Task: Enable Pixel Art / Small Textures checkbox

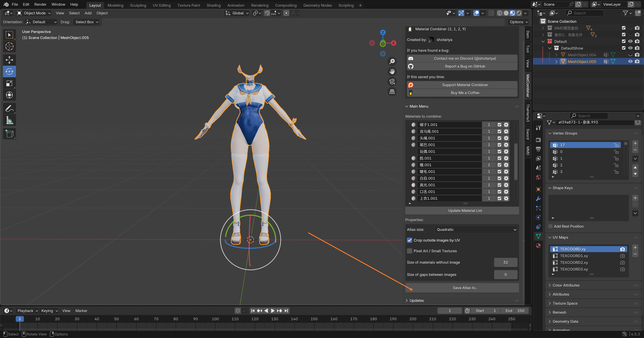Action: click(410, 251)
